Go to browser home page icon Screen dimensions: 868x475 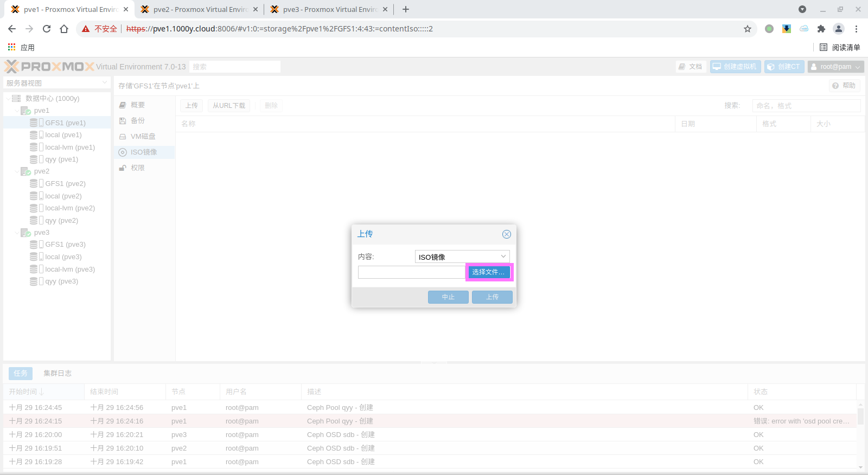(64, 29)
